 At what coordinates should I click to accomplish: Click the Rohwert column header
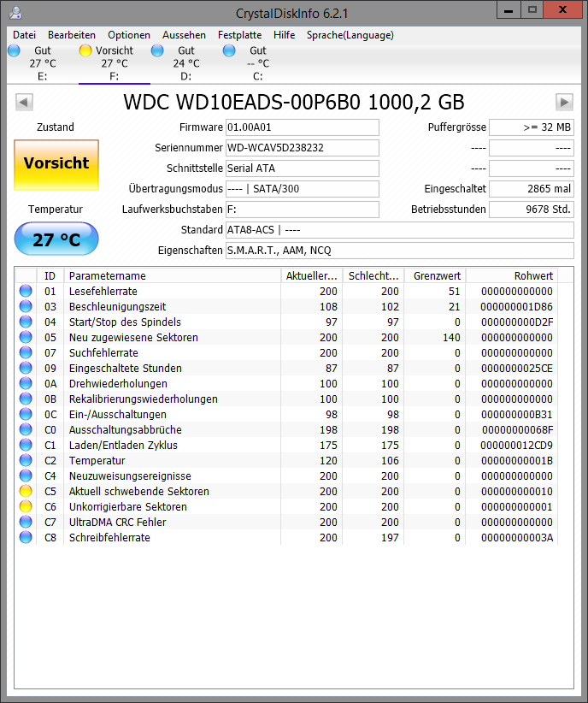pos(512,275)
